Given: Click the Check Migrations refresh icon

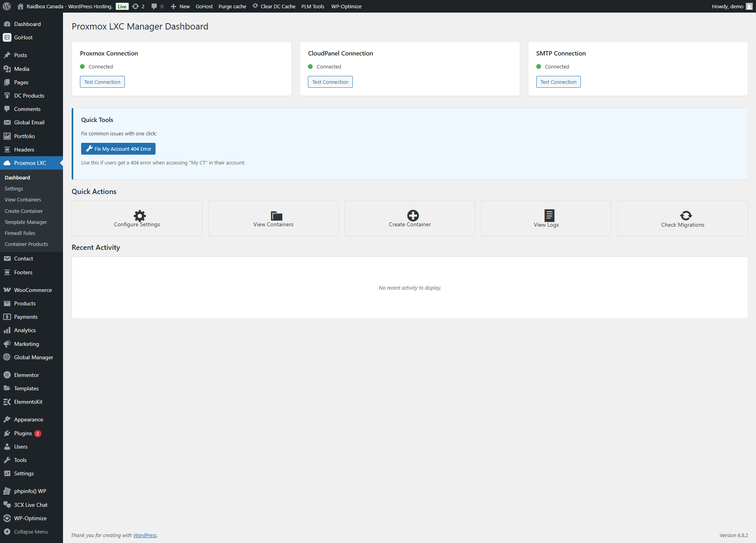Looking at the screenshot, I should click(x=686, y=215).
